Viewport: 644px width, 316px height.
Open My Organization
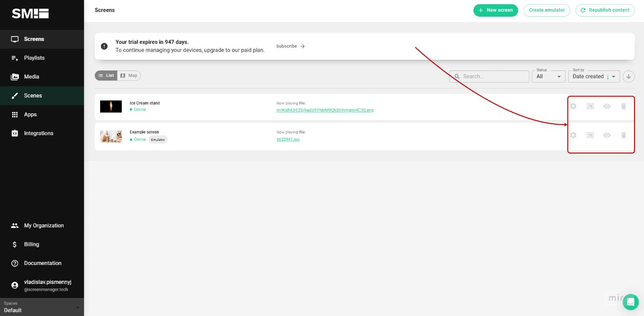click(42, 226)
